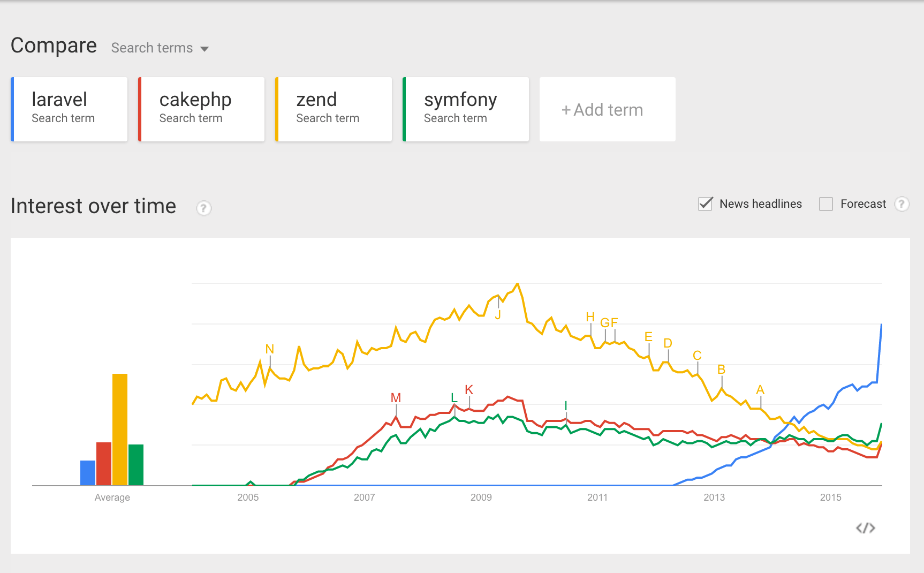Select the laravel search term card
Screen dimensions: 924x573
coord(70,109)
